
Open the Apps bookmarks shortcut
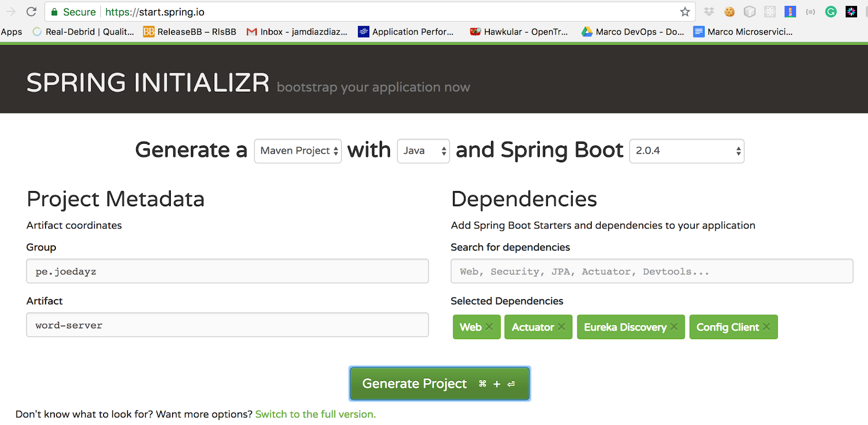[11, 32]
